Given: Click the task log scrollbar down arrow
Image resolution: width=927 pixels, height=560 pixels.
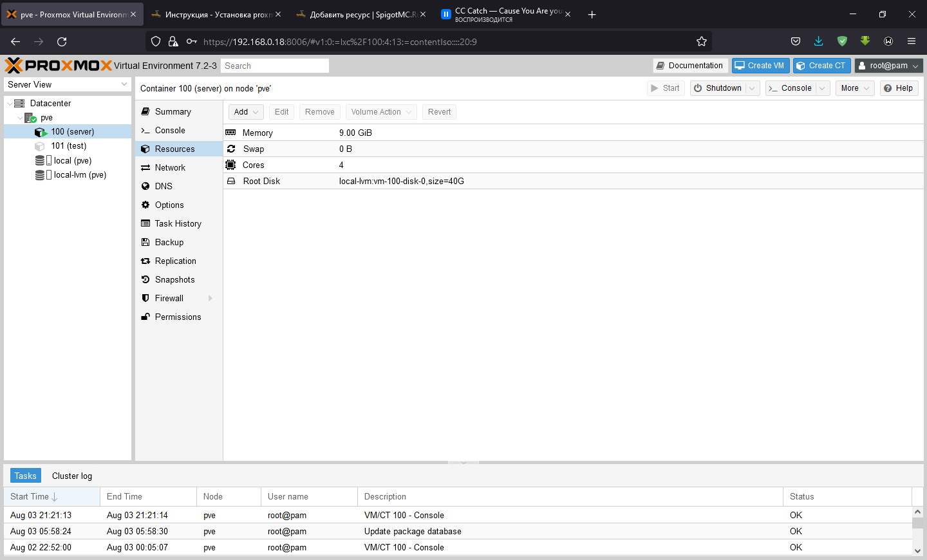Looking at the screenshot, I should 918,551.
